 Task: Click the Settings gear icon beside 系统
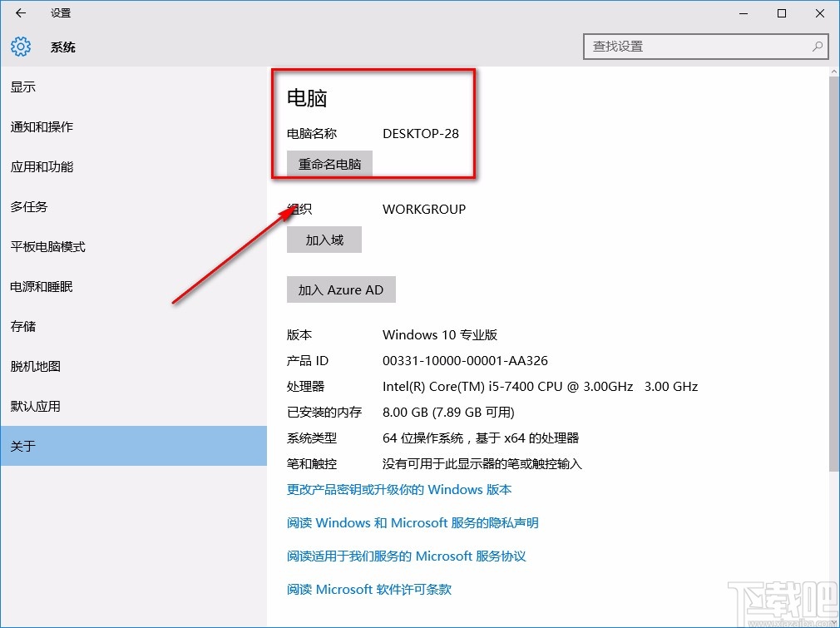(20, 47)
